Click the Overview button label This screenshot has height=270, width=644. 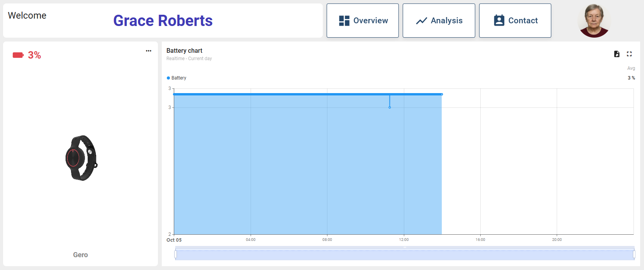pos(370,21)
